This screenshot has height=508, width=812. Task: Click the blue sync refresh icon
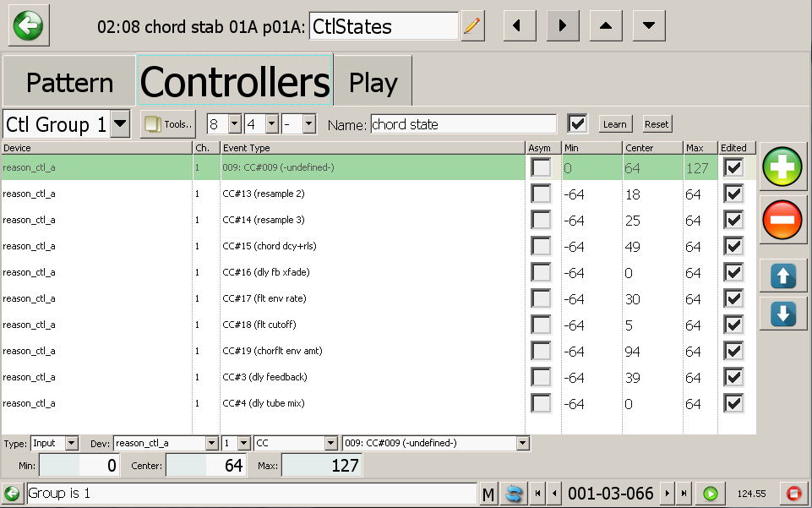(x=511, y=494)
